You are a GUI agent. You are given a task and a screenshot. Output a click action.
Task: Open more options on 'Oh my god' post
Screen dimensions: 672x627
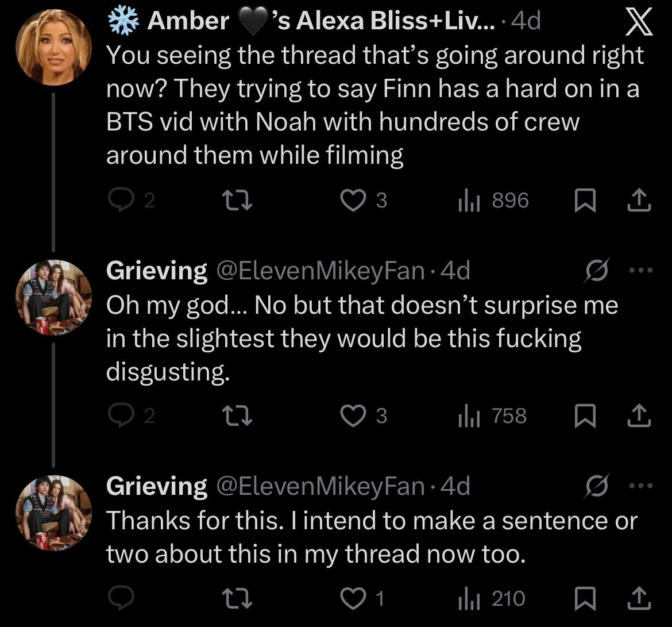(x=641, y=270)
